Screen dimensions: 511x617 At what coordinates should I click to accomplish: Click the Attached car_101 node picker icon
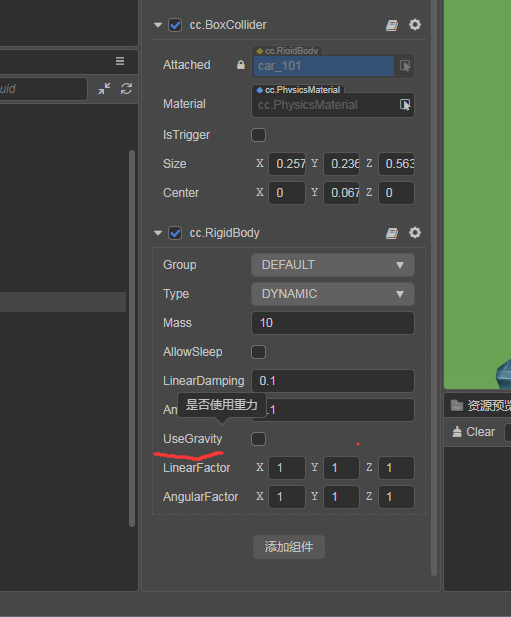pos(405,66)
